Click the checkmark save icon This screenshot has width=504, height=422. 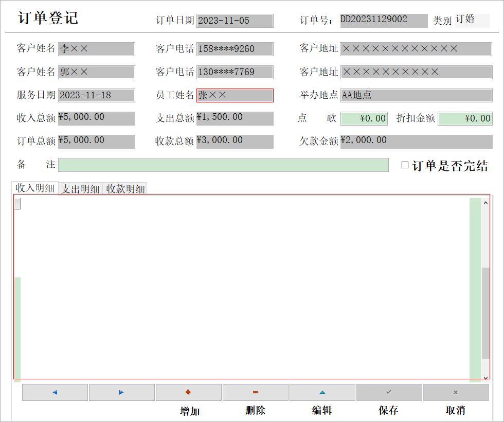389,392
